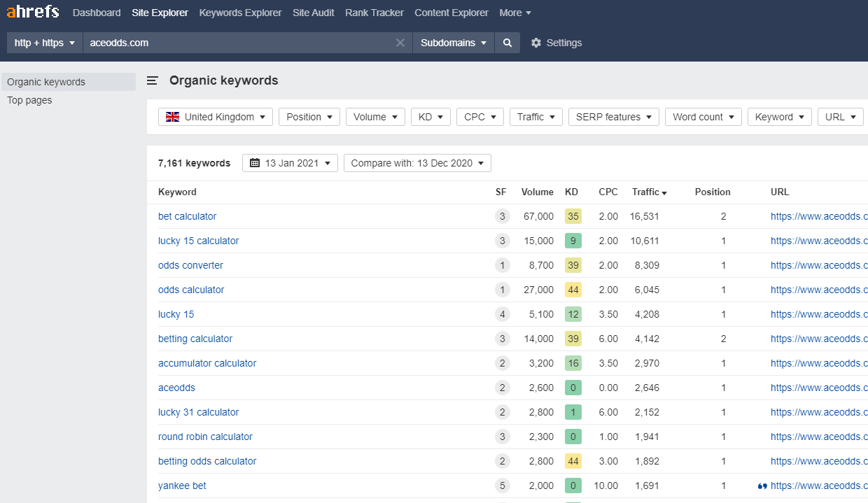The width and height of the screenshot is (868, 503).
Task: Expand the Subdomains mode dropdown
Action: tap(453, 43)
